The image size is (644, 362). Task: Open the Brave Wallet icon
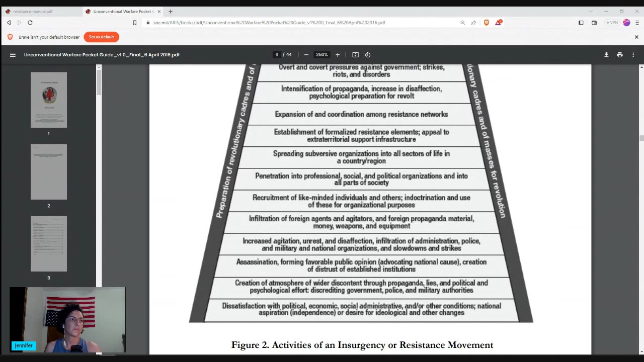[x=594, y=23]
